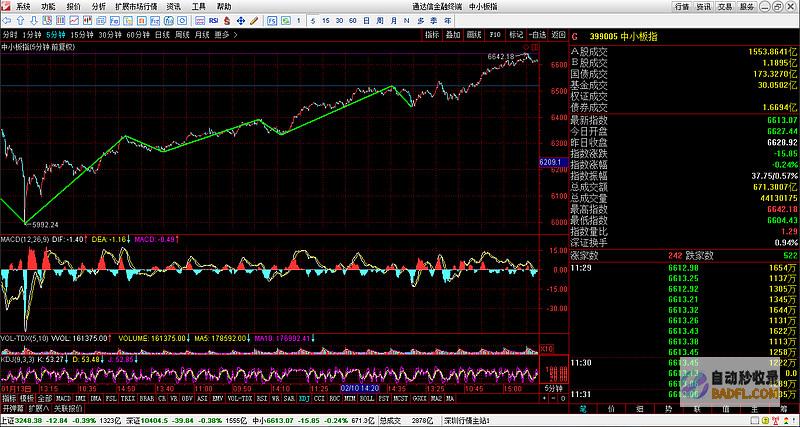Select the MACD indicator tab
This screenshot has height=427, width=800.
tap(63, 398)
